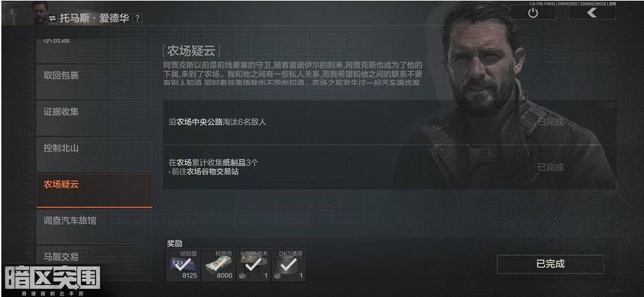Click the power icon at top right
Screen dimensions: 644x297
tap(533, 13)
